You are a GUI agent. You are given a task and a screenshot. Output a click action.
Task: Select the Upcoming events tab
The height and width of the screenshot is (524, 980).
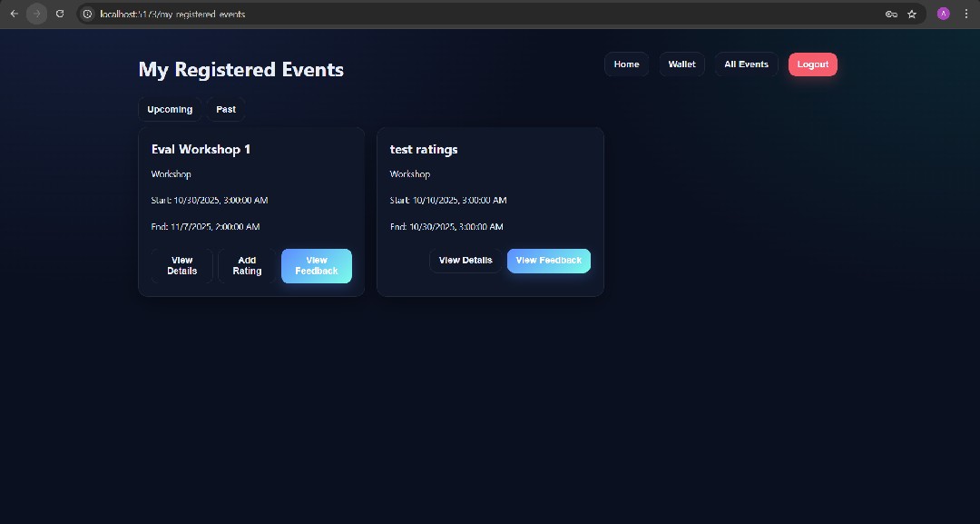pos(170,109)
